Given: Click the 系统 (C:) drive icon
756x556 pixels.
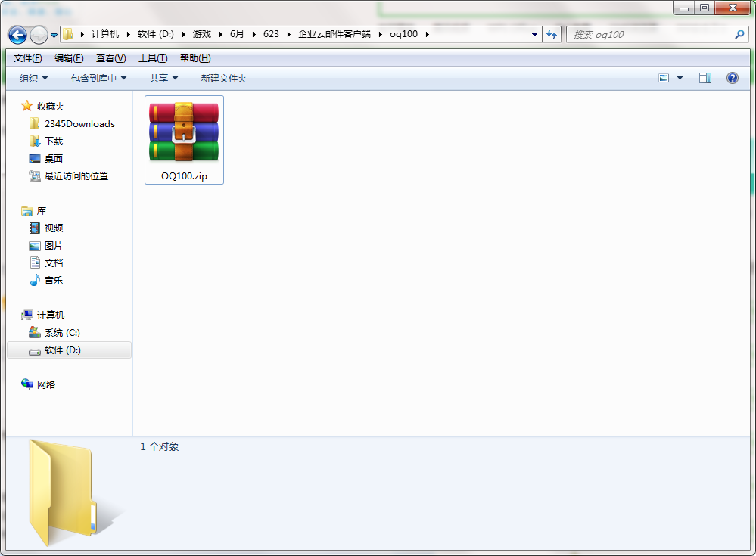Looking at the screenshot, I should 34,332.
